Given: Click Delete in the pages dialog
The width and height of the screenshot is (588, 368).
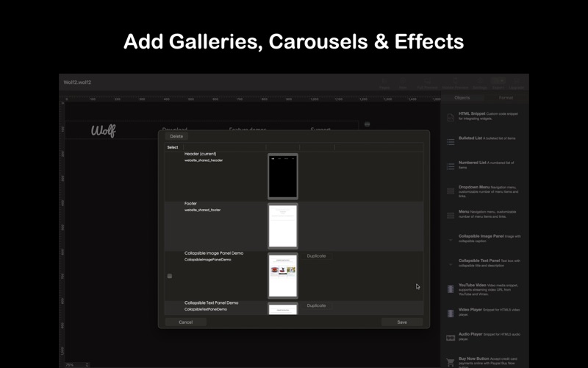Looking at the screenshot, I should coord(176,136).
